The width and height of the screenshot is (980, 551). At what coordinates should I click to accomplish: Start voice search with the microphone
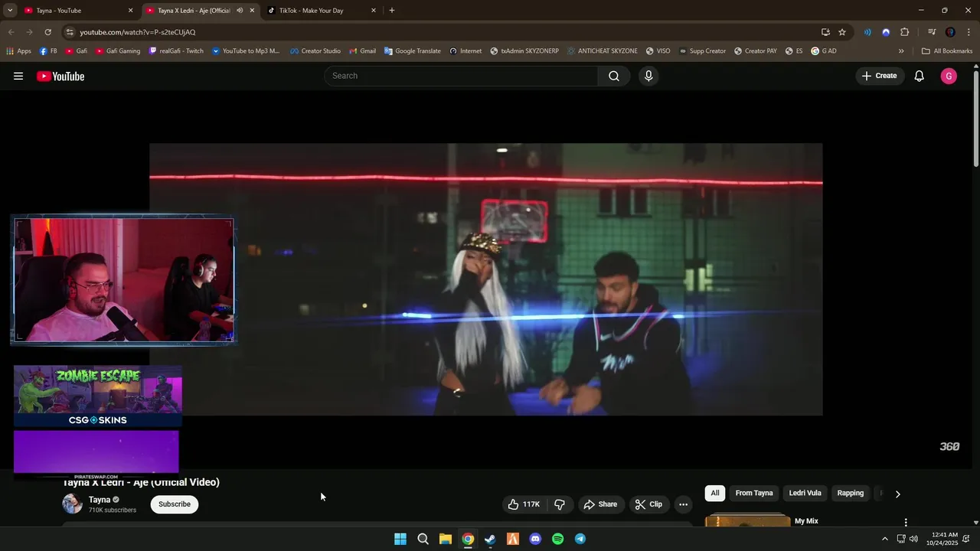[648, 76]
